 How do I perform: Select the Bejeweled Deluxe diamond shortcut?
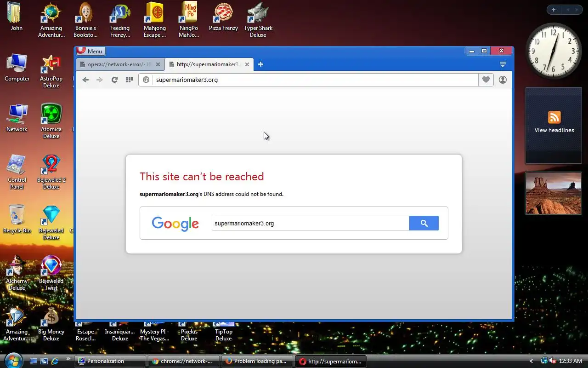(x=51, y=223)
